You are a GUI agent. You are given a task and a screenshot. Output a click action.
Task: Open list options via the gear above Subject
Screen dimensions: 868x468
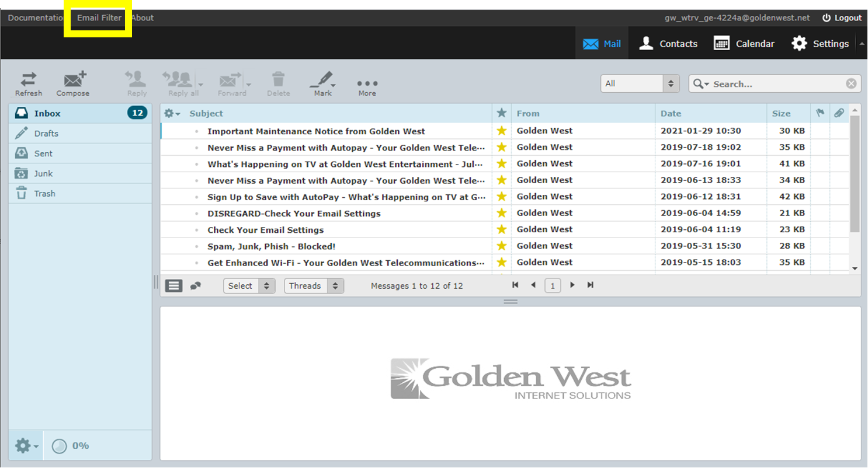169,113
